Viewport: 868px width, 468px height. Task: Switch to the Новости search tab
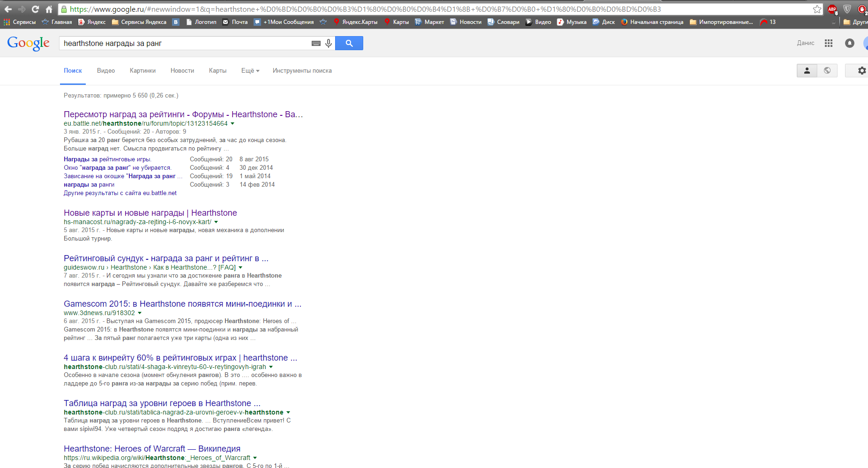182,71
